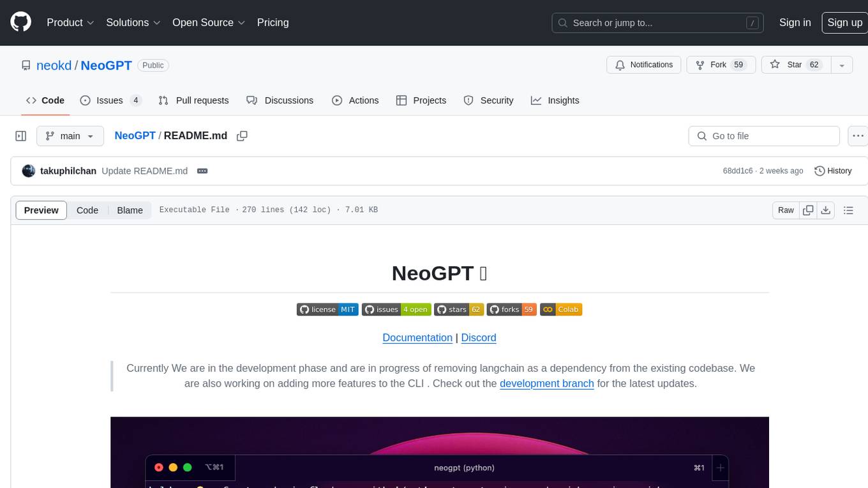Click the neogpt terminal demo image
This screenshot has height=488, width=868.
point(440,452)
